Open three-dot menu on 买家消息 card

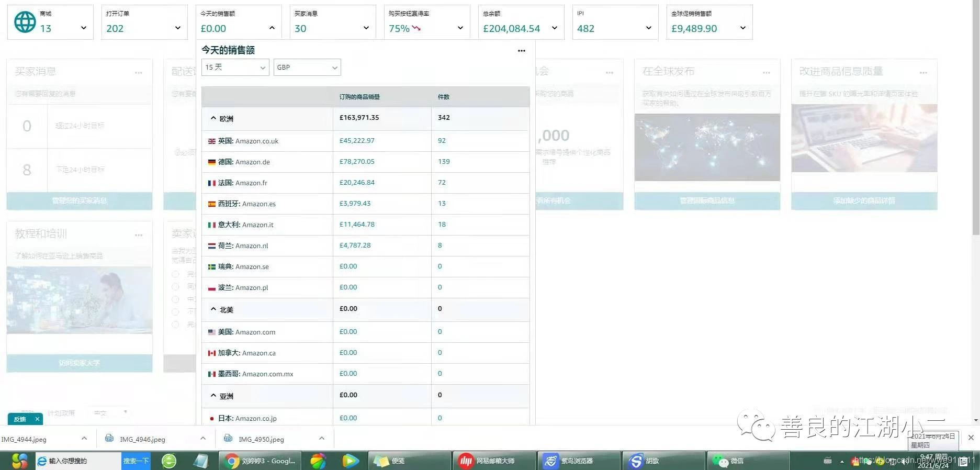139,73
